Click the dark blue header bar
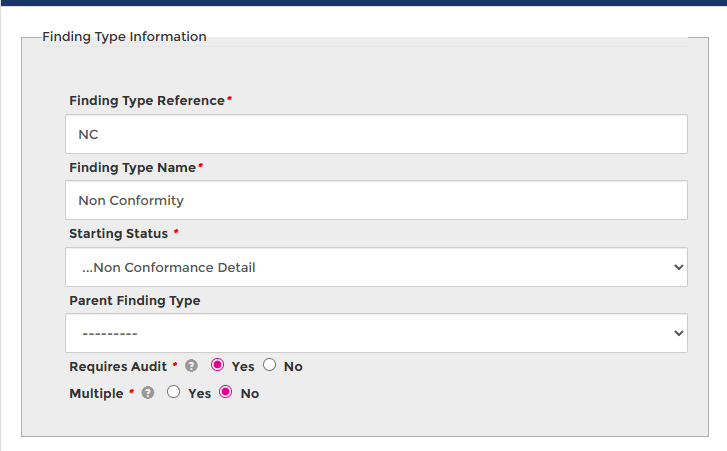This screenshot has width=727, height=451. point(363,3)
